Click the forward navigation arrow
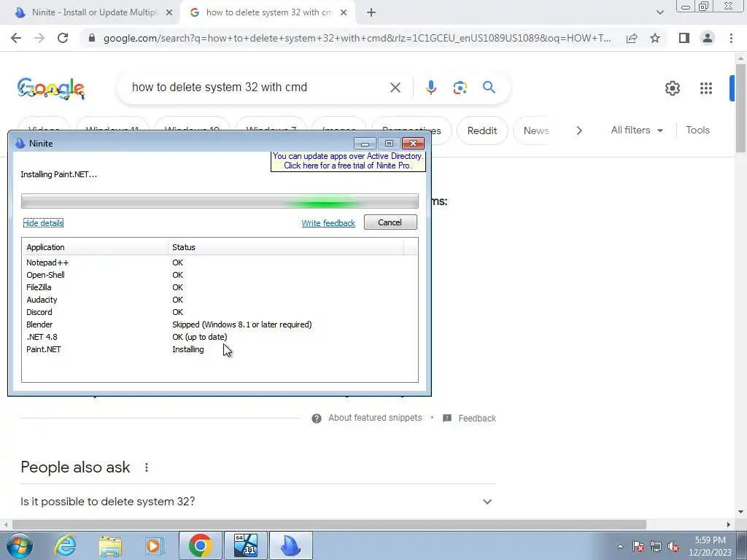Image resolution: width=747 pixels, height=560 pixels. click(x=39, y=38)
